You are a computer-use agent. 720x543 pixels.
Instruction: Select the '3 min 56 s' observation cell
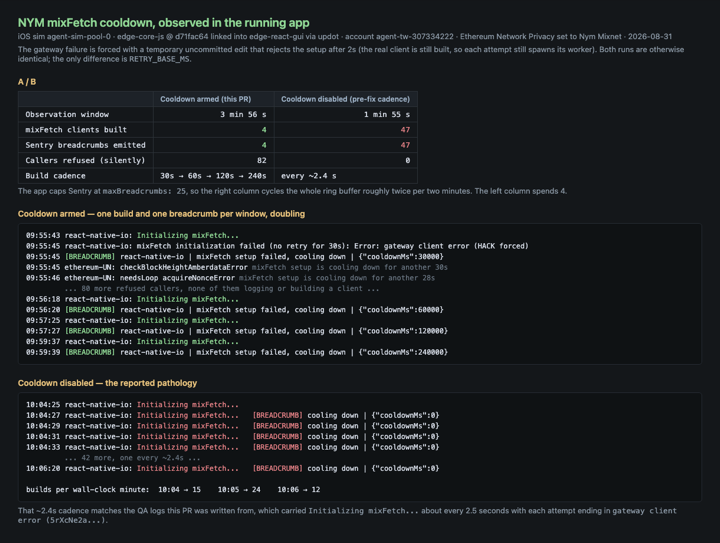point(243,114)
